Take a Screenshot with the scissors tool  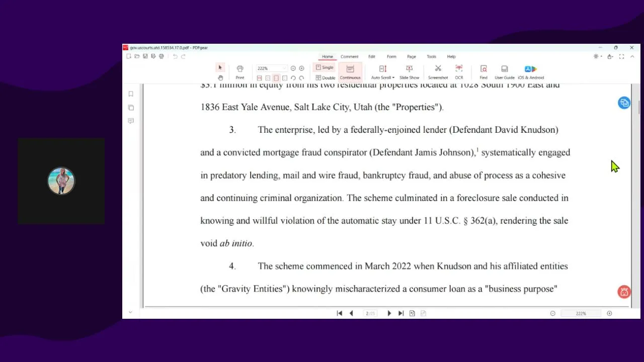click(x=438, y=72)
